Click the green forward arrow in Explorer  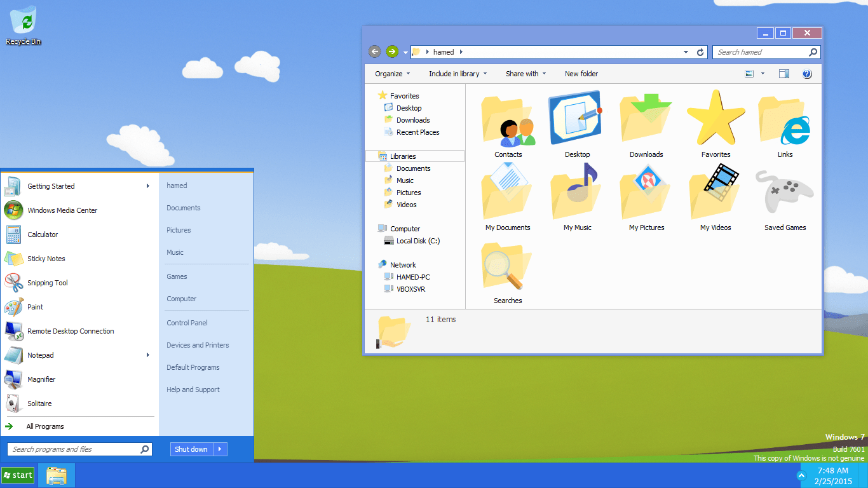(392, 52)
